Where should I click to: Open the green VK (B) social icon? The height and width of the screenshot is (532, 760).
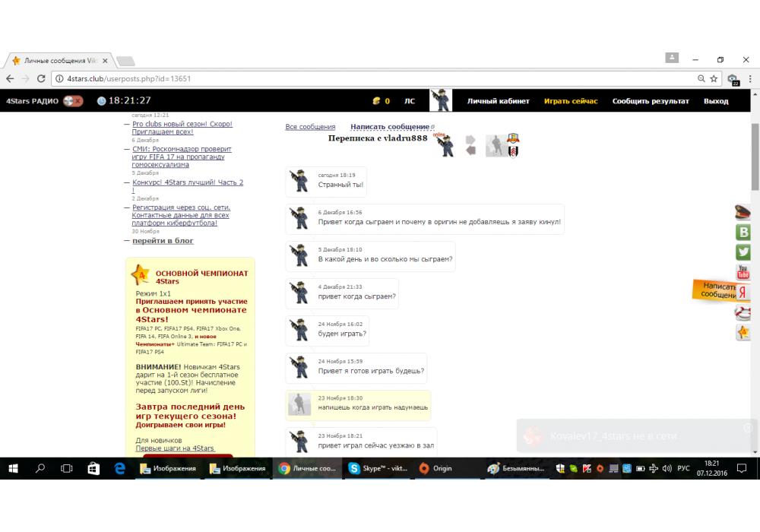[743, 232]
